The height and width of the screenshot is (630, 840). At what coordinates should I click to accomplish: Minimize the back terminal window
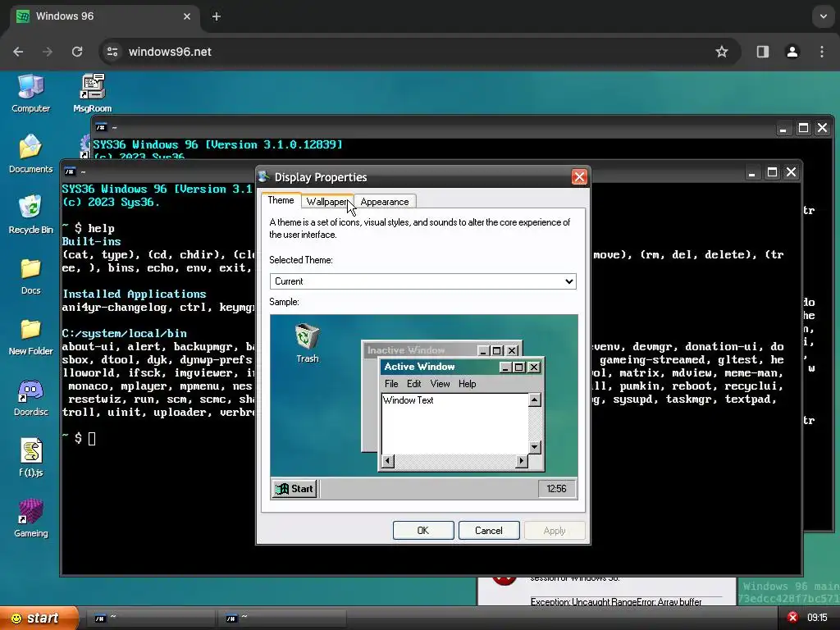pos(783,128)
